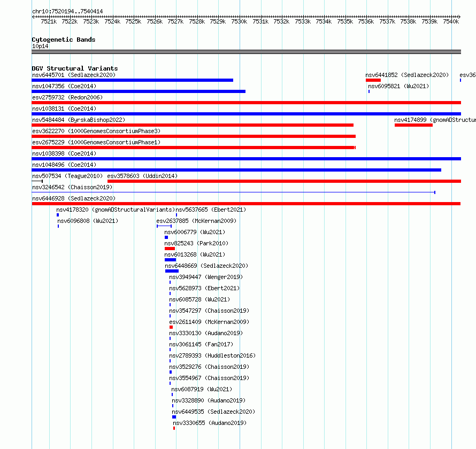
Task: Open the nsv6006779 (Wu2021) label
Action: pyautogui.click(x=195, y=232)
